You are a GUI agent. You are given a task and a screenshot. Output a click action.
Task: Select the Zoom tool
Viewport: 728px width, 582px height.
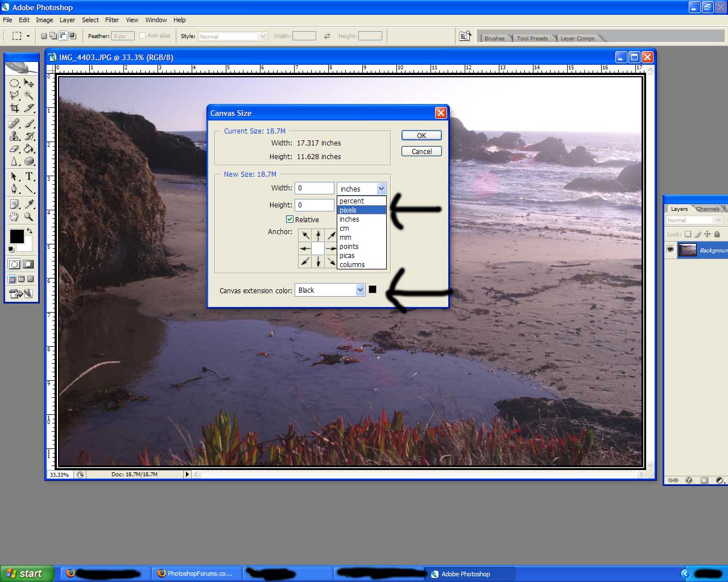(x=30, y=217)
